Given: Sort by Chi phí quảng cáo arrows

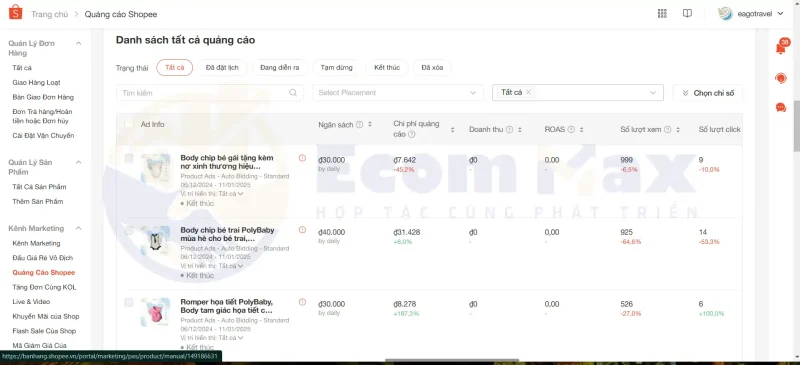Looking at the screenshot, I should click(x=452, y=130).
